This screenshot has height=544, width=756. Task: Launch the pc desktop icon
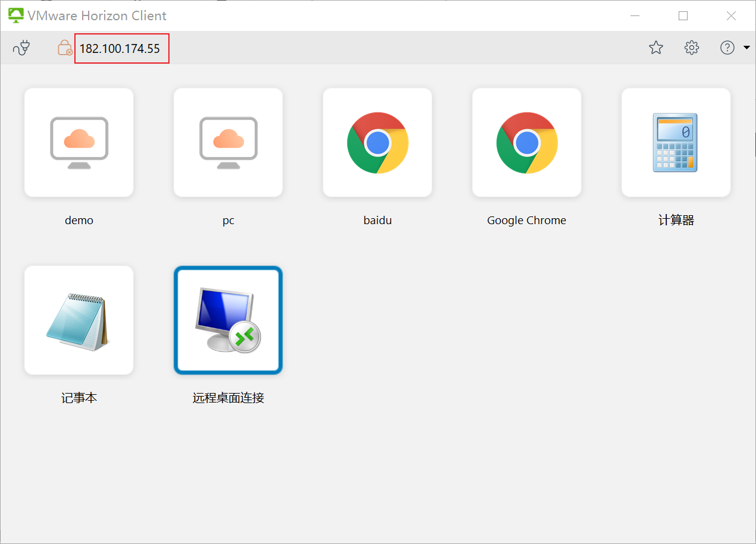click(x=228, y=143)
